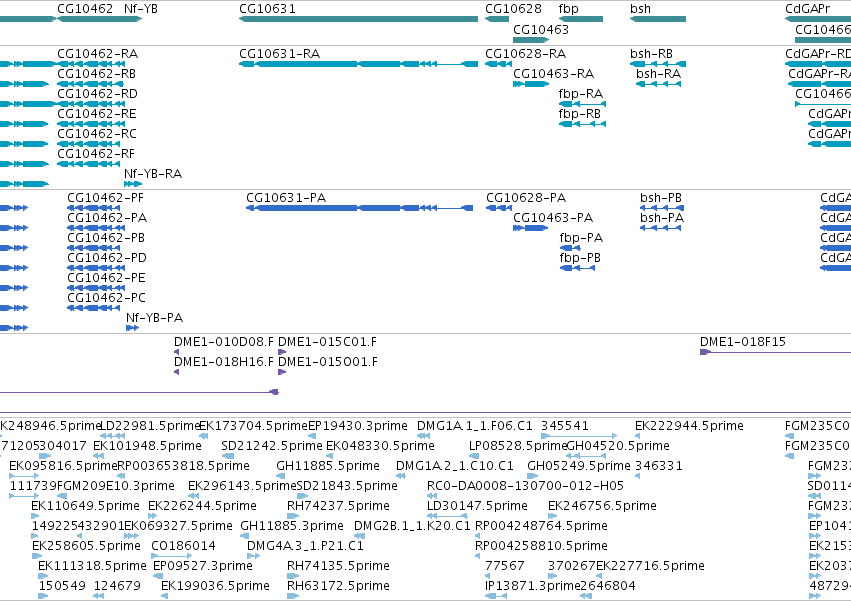Select EST LD30147.5prime label
This screenshot has height=601, width=851.
[477, 507]
